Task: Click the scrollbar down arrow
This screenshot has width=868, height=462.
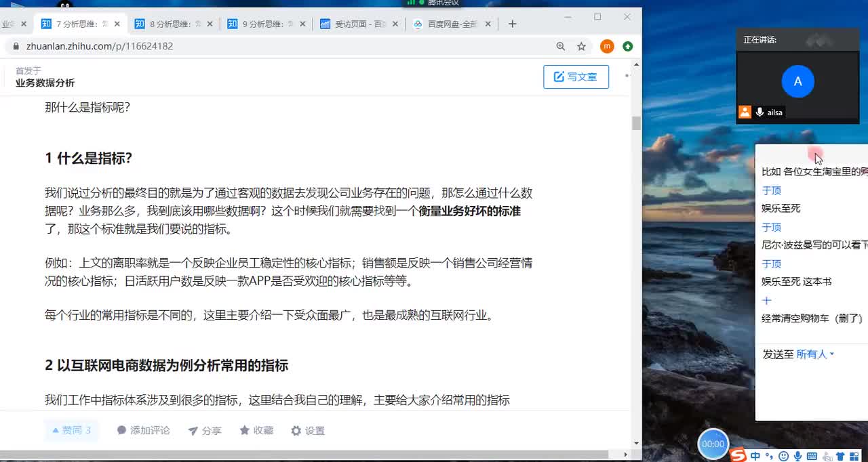Action: pyautogui.click(x=636, y=443)
